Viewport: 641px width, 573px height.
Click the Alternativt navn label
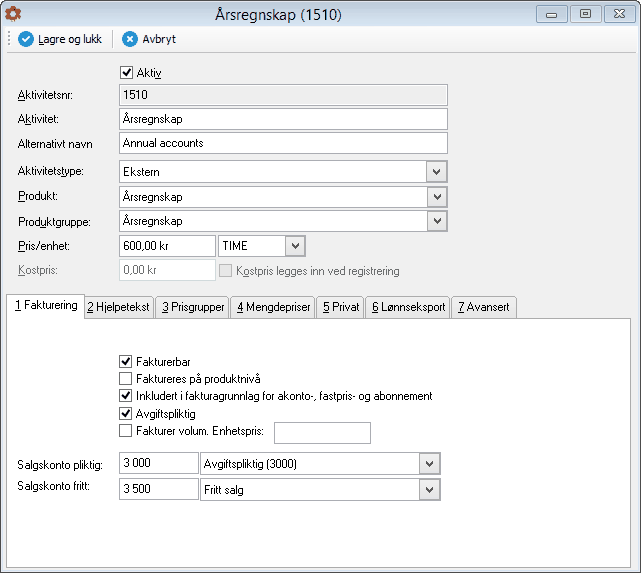(x=55, y=144)
